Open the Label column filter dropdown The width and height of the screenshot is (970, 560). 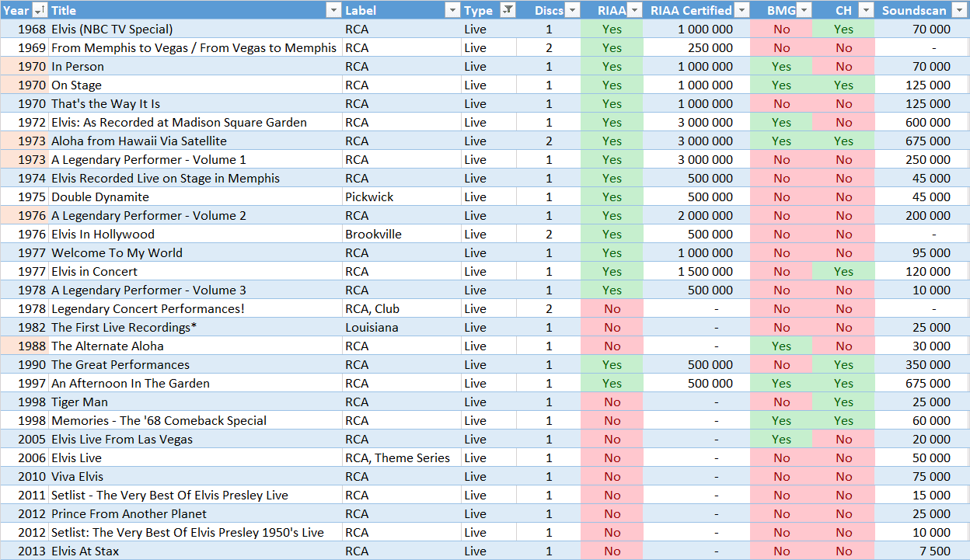452,10
